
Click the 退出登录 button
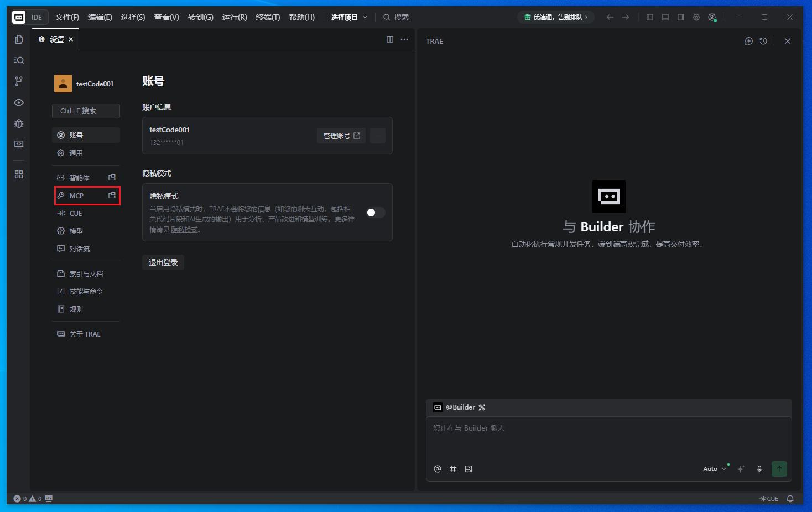(x=163, y=262)
